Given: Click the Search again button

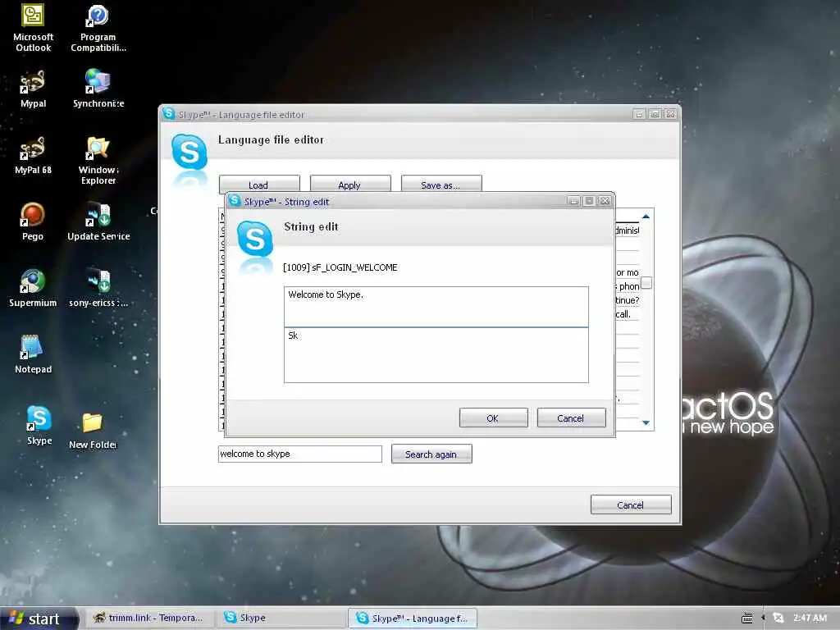Looking at the screenshot, I should (x=431, y=454).
